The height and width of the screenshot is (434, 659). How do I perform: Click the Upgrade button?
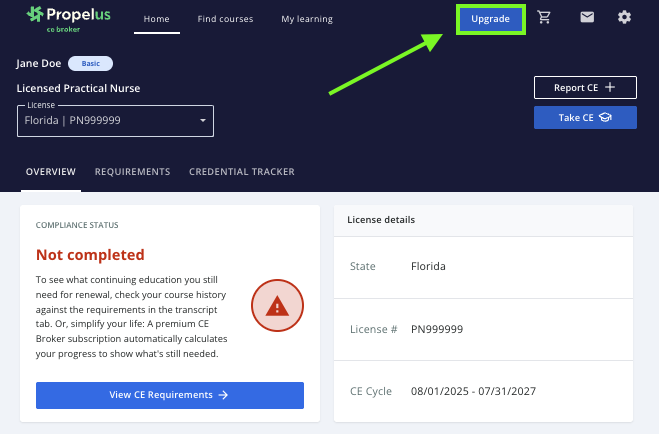click(490, 19)
